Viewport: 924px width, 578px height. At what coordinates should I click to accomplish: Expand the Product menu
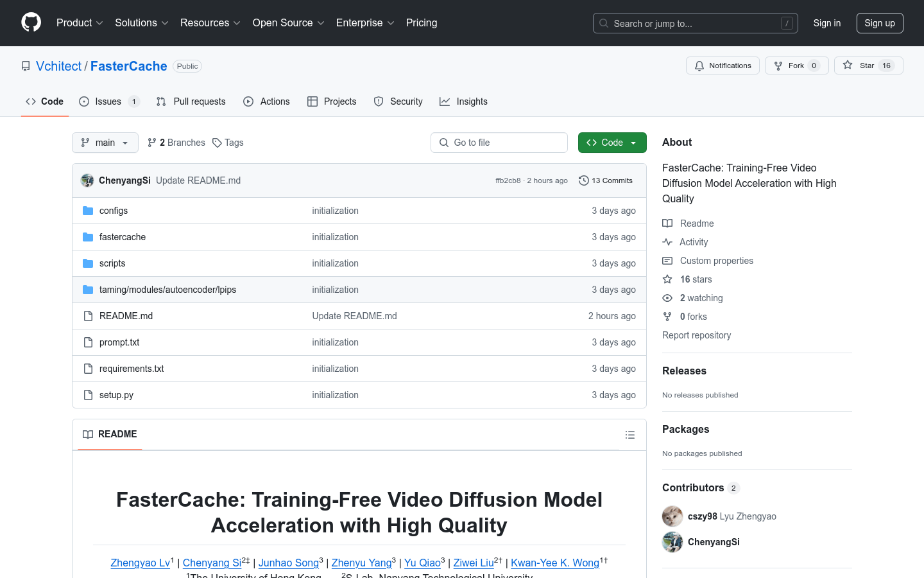pos(80,23)
